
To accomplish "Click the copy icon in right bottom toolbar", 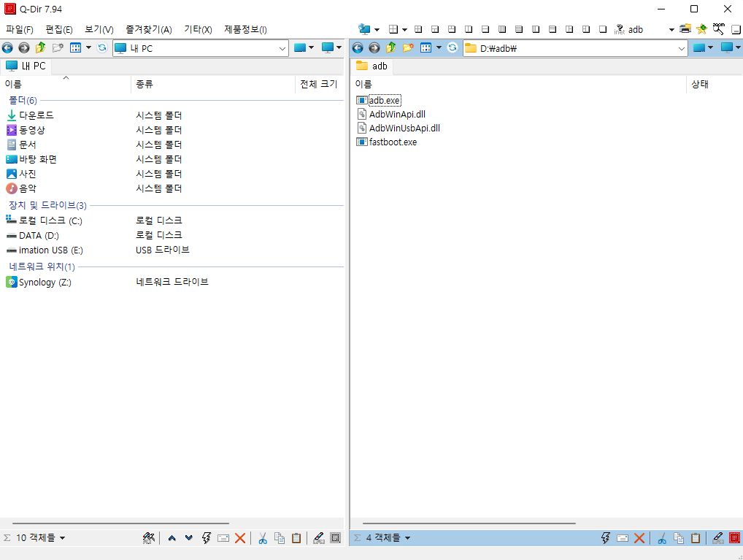I will coord(678,538).
